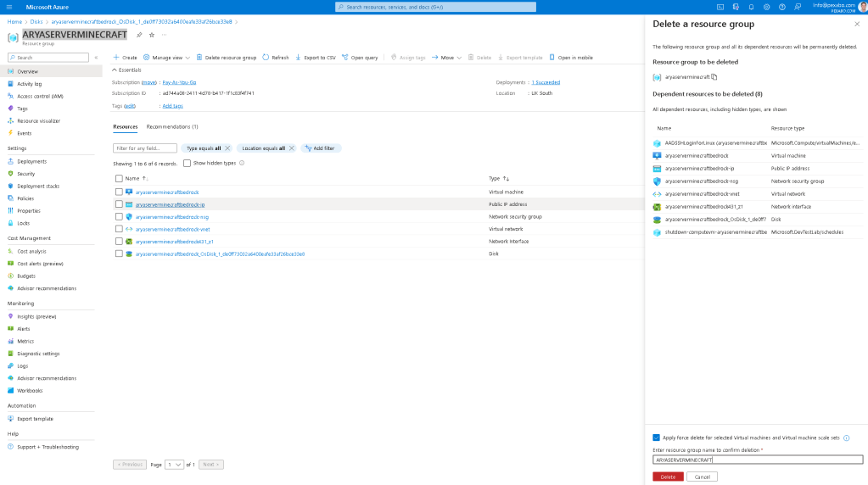Click the Filter for any field box

click(x=145, y=148)
